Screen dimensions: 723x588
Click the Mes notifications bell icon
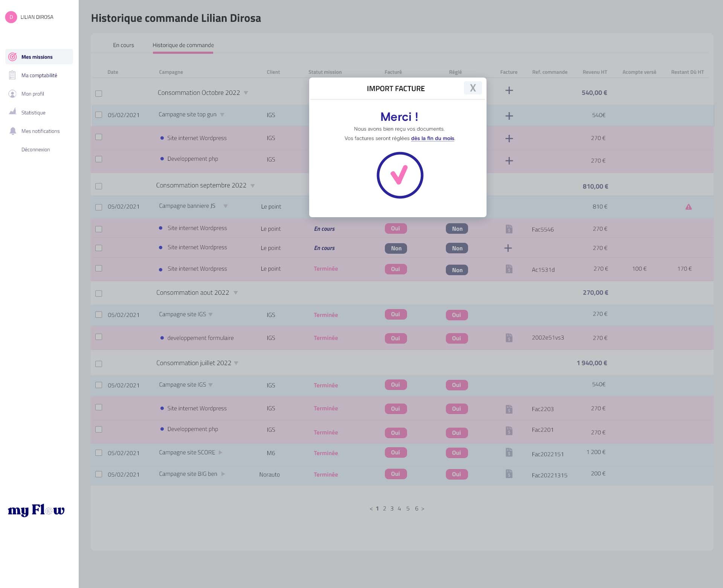[x=12, y=131]
